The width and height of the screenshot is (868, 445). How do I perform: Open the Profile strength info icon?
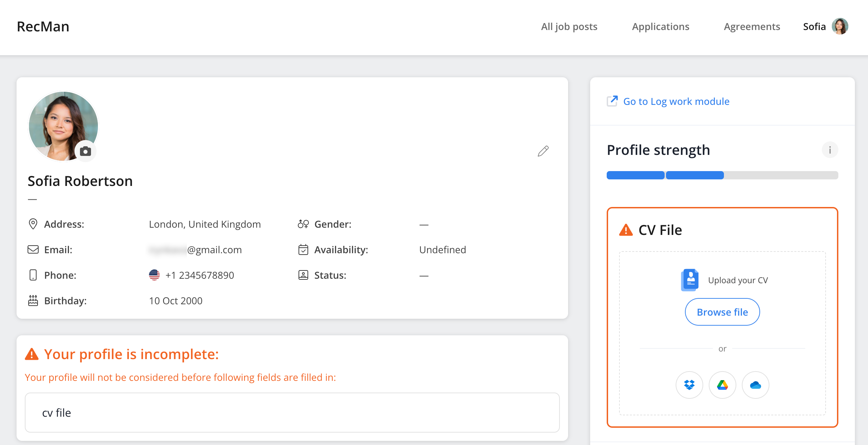(x=830, y=150)
